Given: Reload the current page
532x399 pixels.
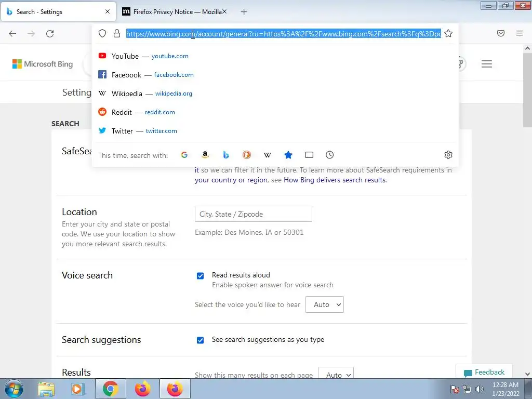Looking at the screenshot, I should (50, 34).
